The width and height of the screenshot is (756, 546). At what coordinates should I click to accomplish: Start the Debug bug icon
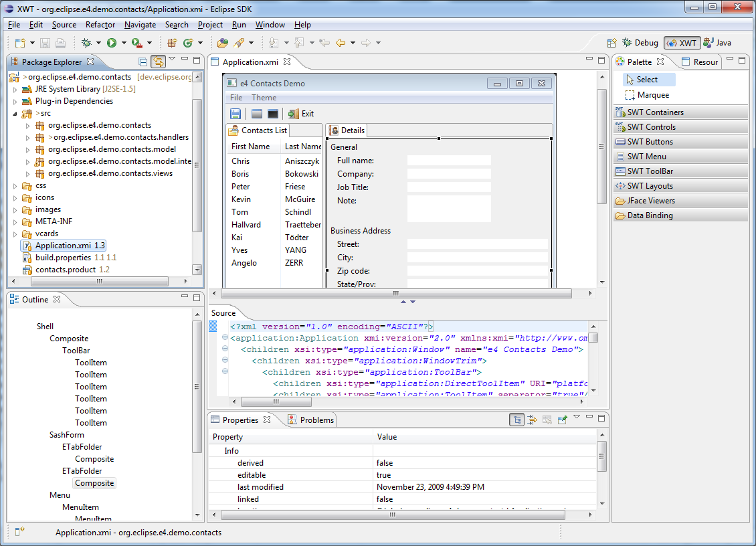86,43
